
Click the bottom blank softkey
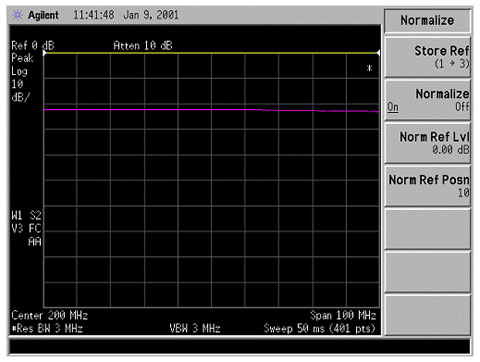[428, 315]
